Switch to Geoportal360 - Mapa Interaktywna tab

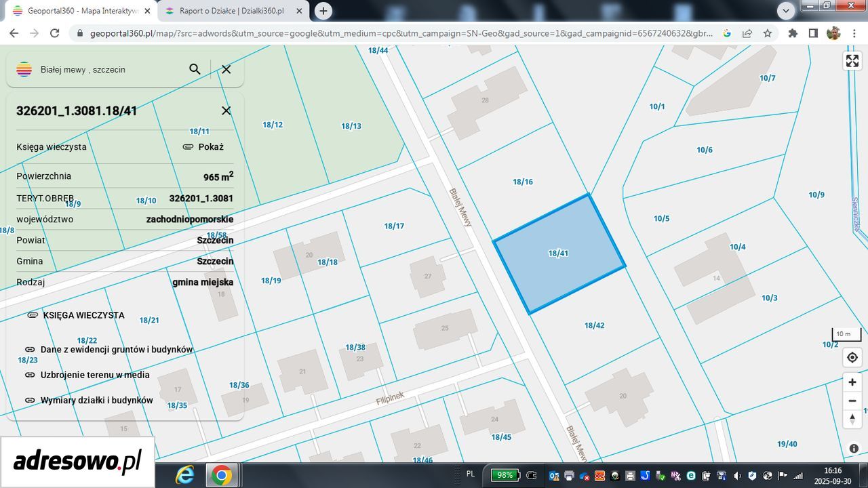[x=81, y=11]
